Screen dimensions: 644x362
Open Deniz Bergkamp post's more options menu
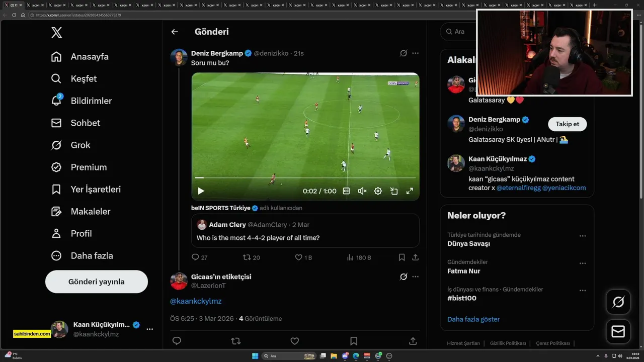[415, 53]
